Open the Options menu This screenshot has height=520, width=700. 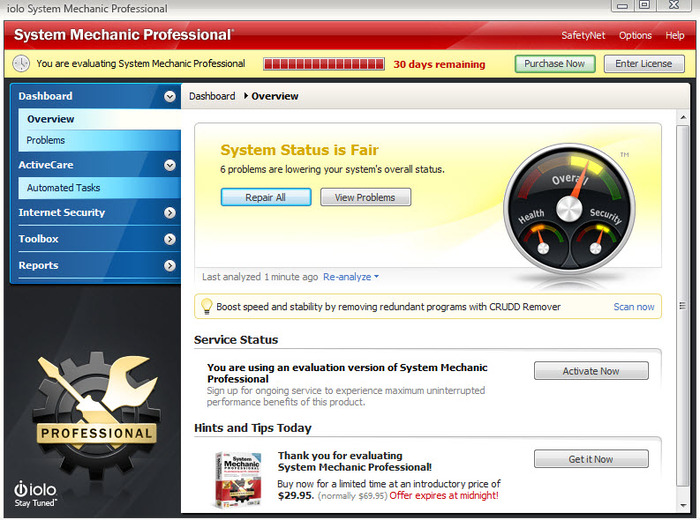click(x=635, y=35)
